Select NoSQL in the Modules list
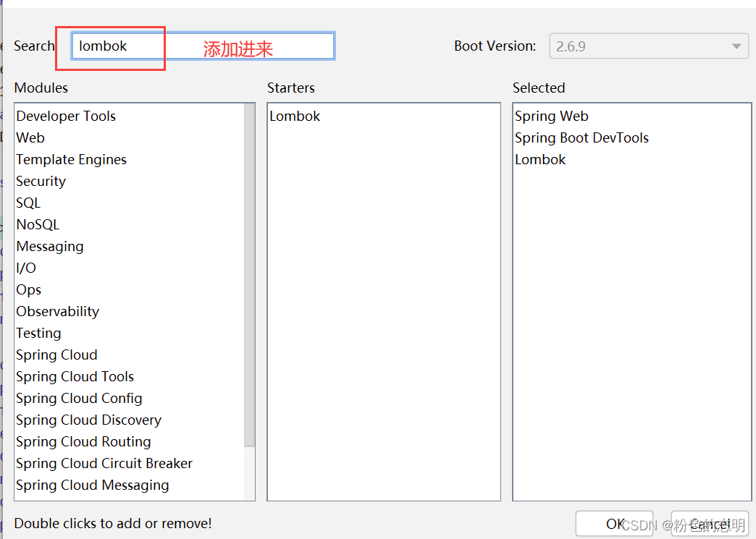The image size is (756, 539). 38,225
